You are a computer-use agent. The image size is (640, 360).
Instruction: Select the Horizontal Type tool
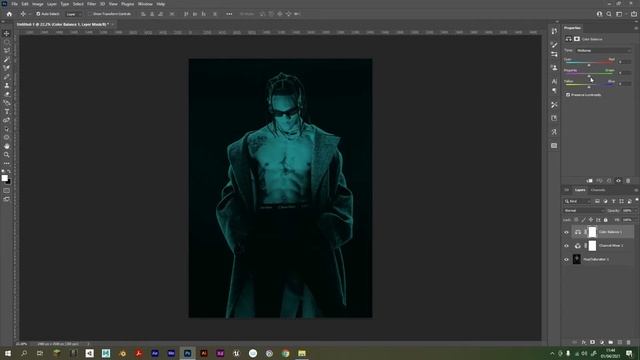7,111
